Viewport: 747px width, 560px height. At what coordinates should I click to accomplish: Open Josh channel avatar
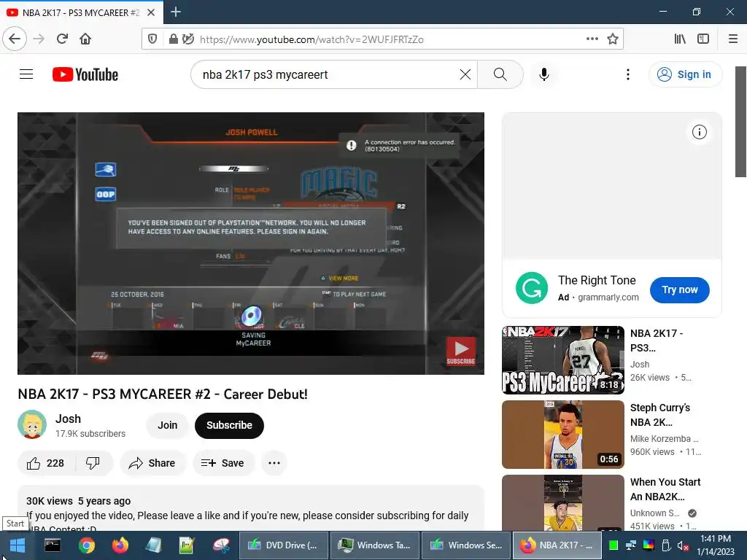pos(32,424)
